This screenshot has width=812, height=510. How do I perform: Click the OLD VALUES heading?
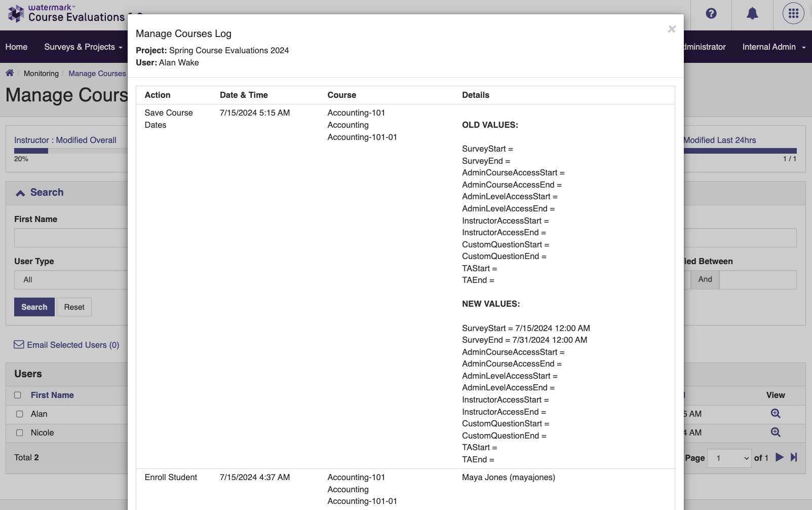[490, 125]
